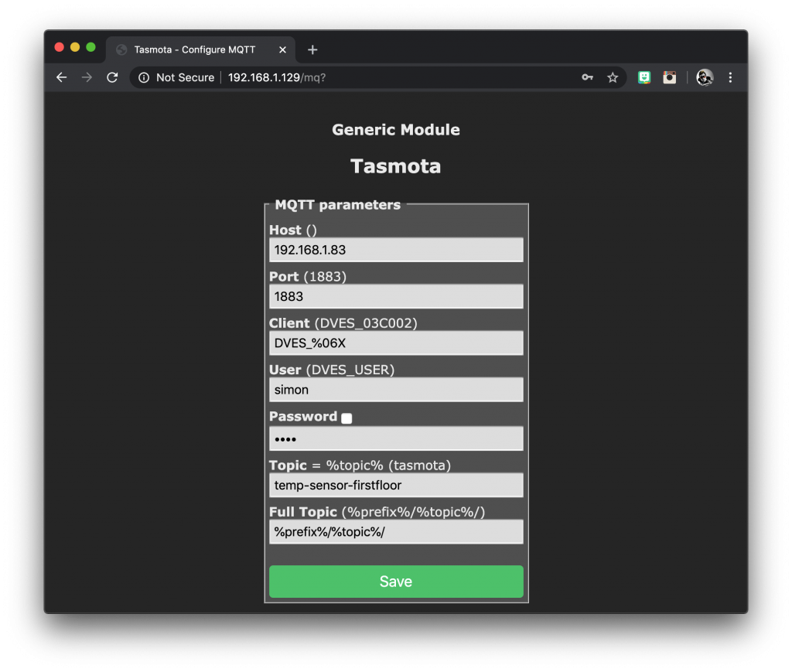Click the forward navigation arrow
The height and width of the screenshot is (672, 792).
(x=87, y=77)
